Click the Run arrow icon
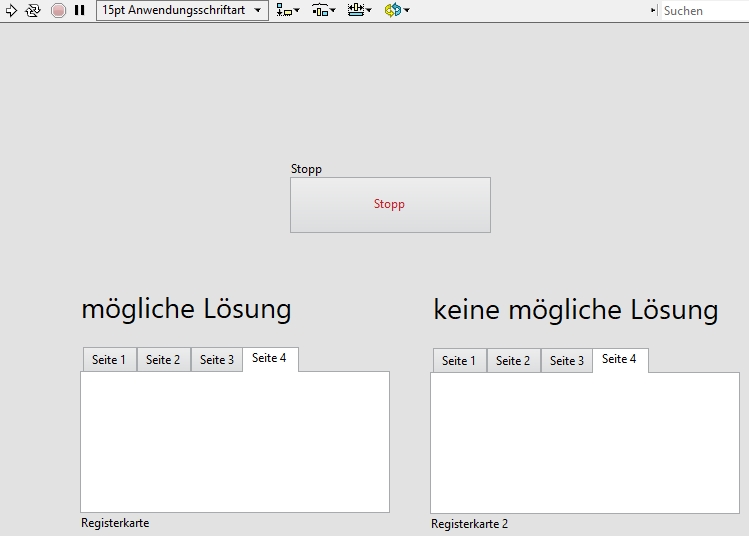 pos(11,10)
